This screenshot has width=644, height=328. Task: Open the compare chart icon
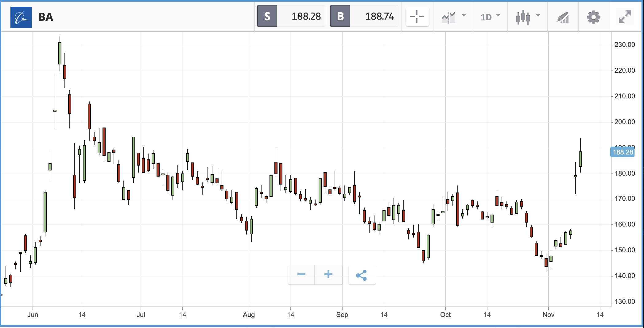pos(448,17)
